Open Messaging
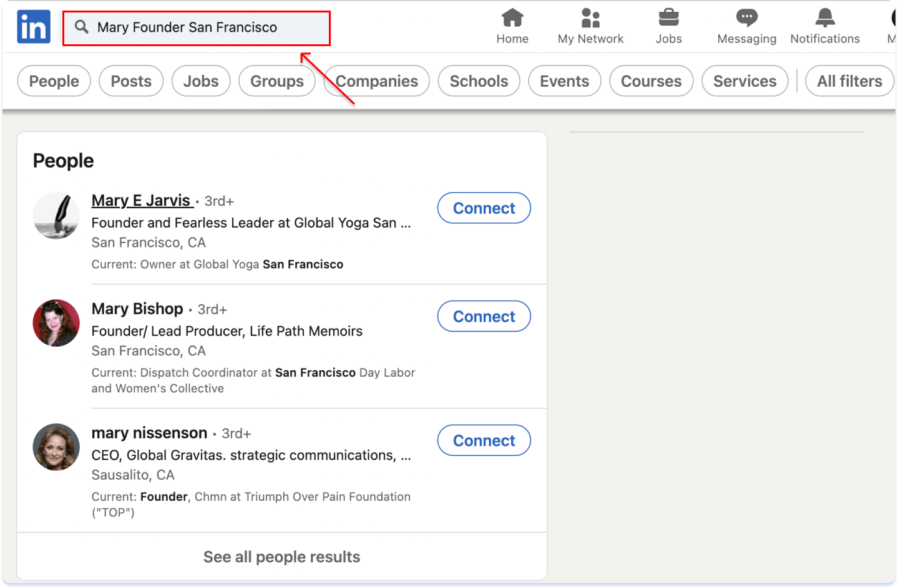 (x=746, y=25)
